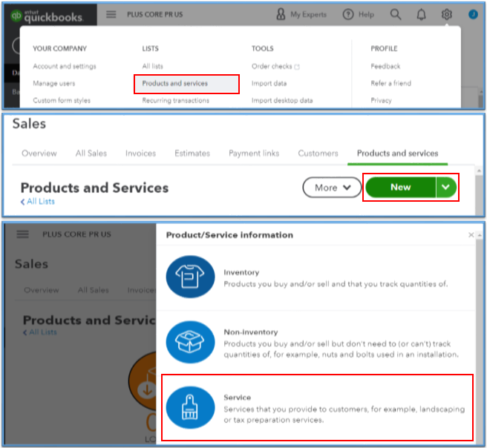
Task: Pick the Service paintbrush icon
Action: (191, 406)
